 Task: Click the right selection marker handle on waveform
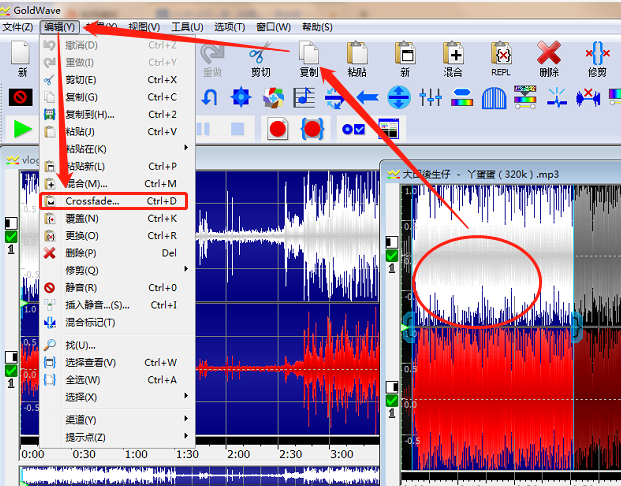577,325
